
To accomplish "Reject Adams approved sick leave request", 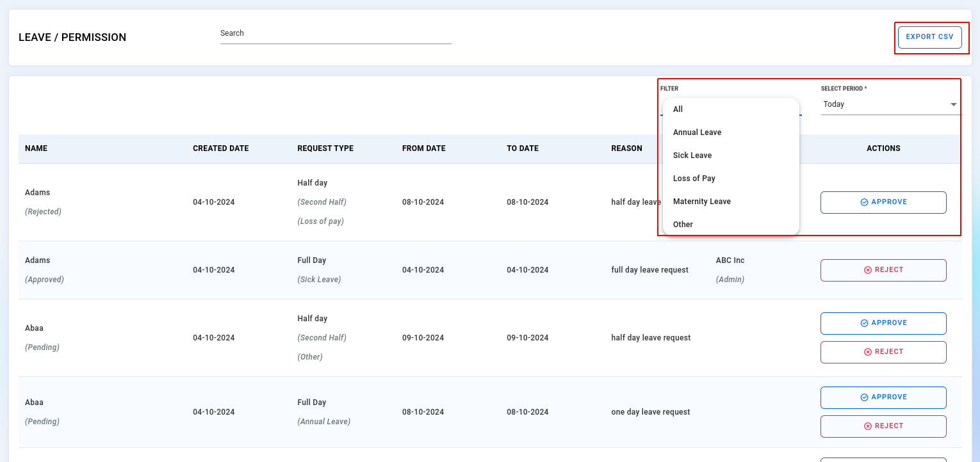I will click(x=883, y=270).
